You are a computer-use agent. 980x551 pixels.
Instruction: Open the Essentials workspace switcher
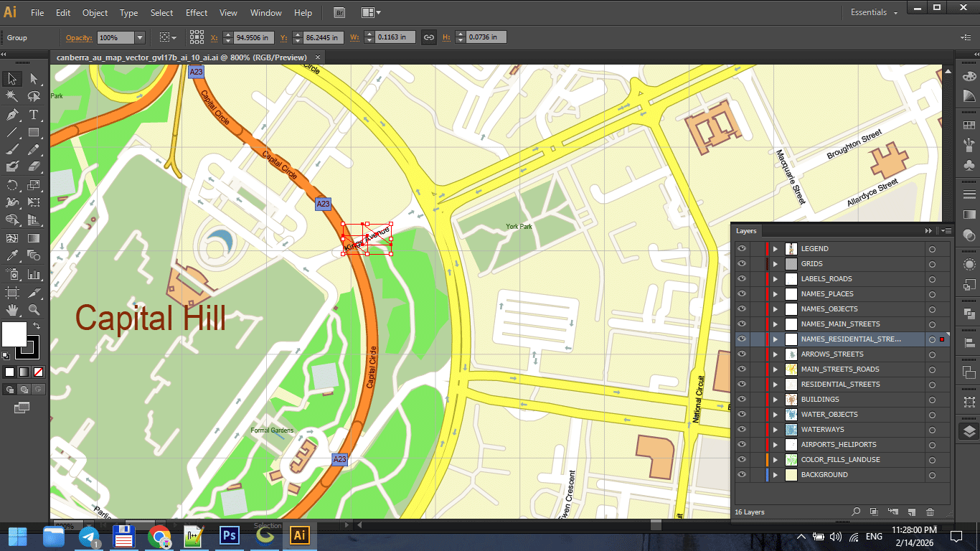coord(872,12)
